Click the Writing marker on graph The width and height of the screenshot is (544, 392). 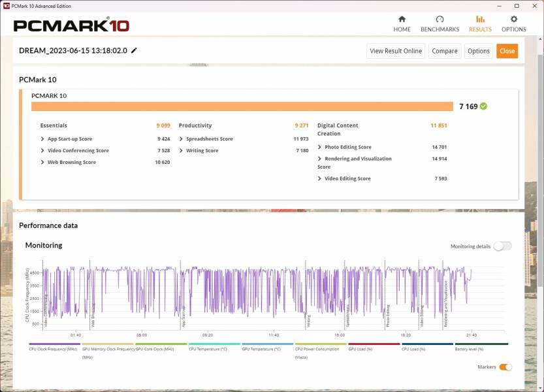308,321
